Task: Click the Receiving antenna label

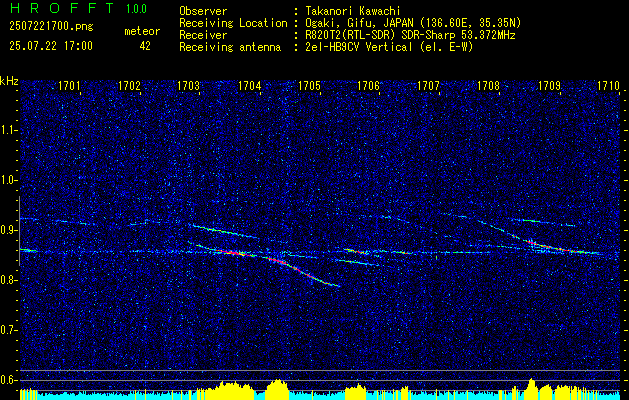Action: (x=230, y=47)
